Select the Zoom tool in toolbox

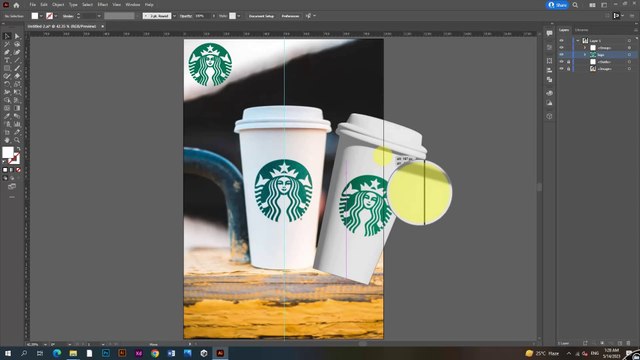click(17, 140)
